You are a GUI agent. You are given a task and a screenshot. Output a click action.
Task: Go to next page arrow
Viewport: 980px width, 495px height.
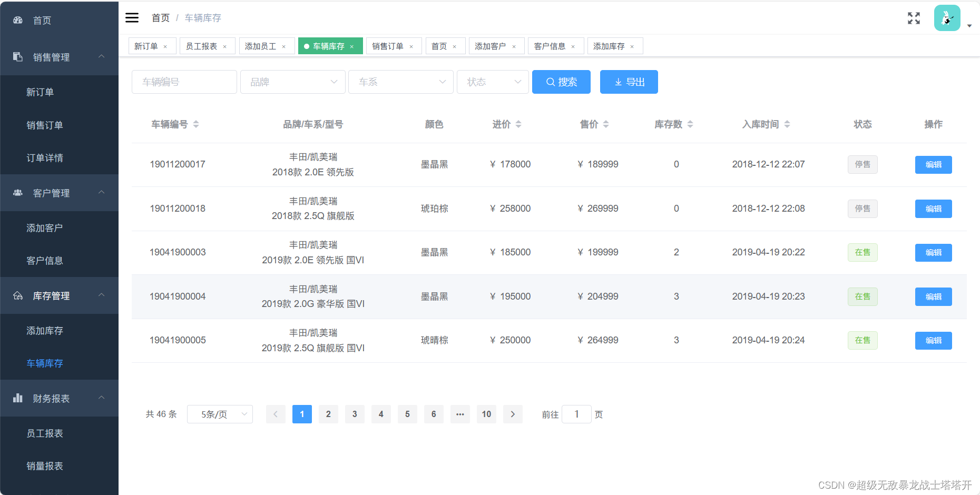(x=513, y=414)
